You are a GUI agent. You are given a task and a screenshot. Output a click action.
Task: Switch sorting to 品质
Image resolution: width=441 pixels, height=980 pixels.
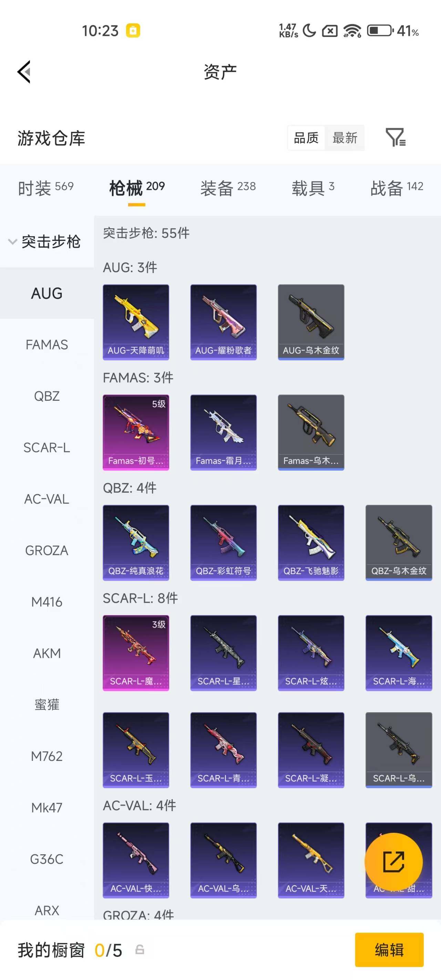[306, 138]
